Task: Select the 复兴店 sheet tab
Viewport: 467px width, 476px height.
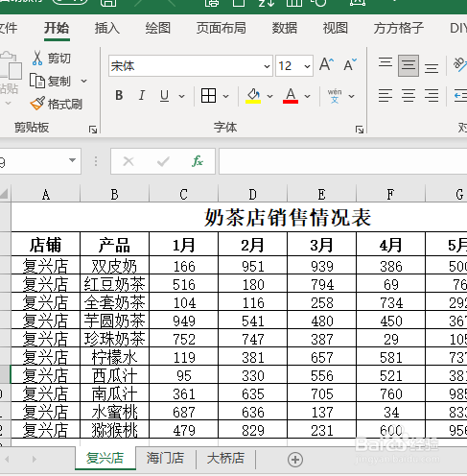Action: 105,458
